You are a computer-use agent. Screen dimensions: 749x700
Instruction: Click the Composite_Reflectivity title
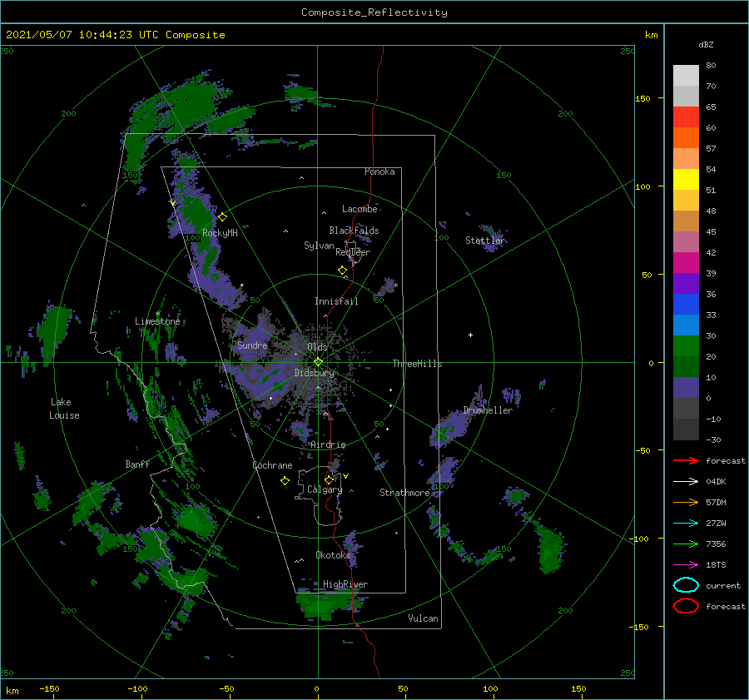374,12
